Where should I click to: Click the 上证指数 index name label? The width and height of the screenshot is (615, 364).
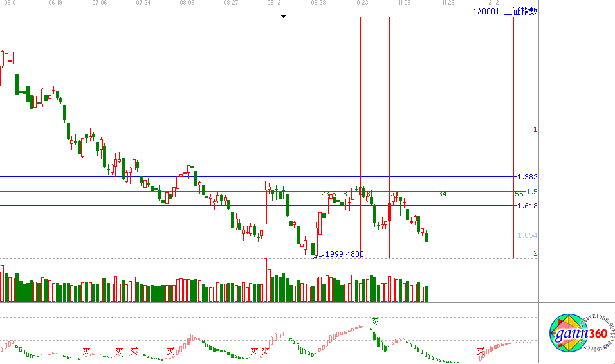click(x=520, y=11)
